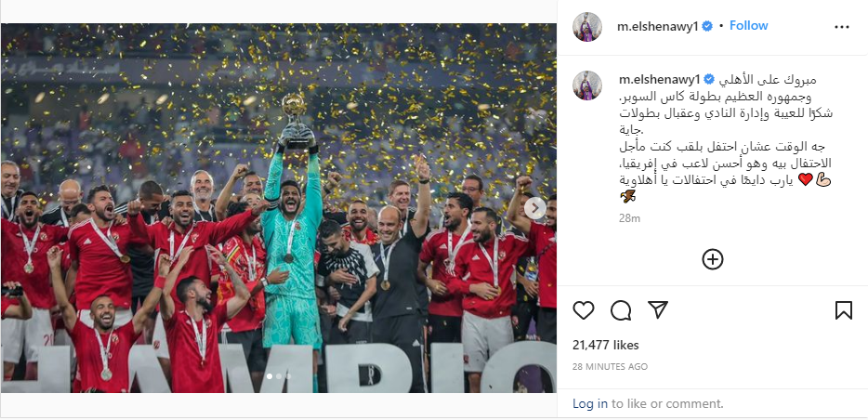Go to next photo using the carousel arrow
868x420 pixels.
[x=534, y=208]
